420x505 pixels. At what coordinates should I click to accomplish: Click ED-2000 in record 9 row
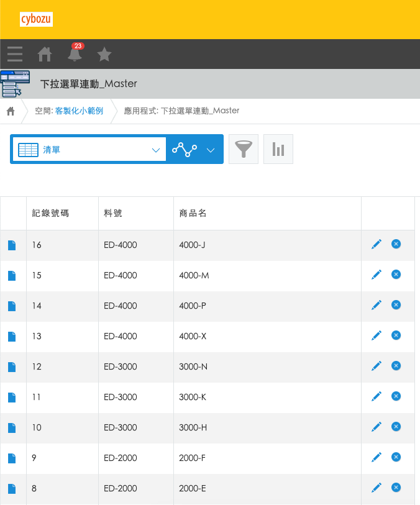click(x=121, y=458)
